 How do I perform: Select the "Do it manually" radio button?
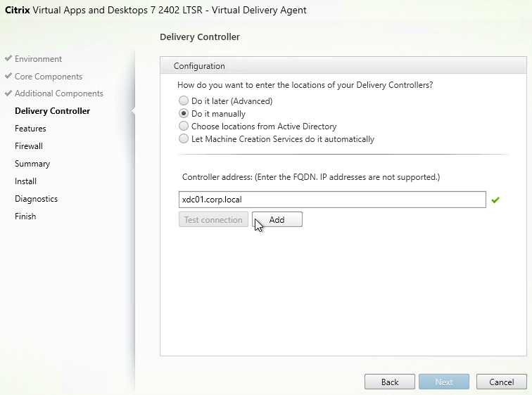(x=184, y=113)
